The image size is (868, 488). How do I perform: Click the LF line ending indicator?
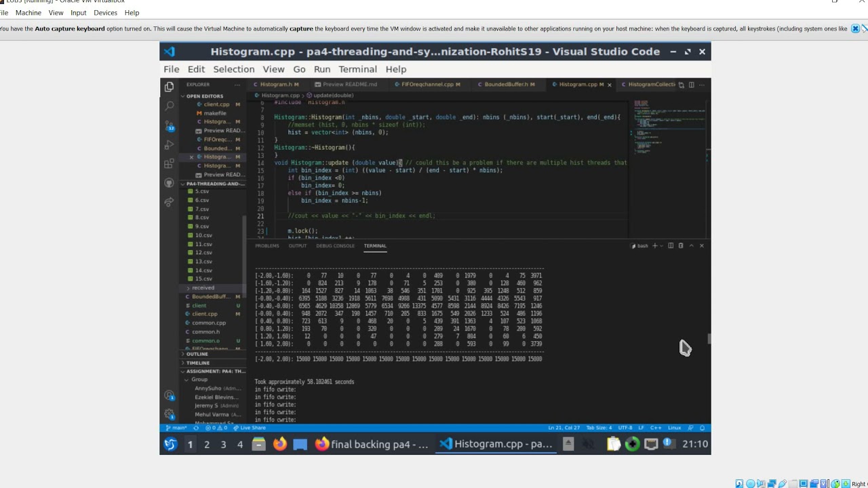point(642,428)
